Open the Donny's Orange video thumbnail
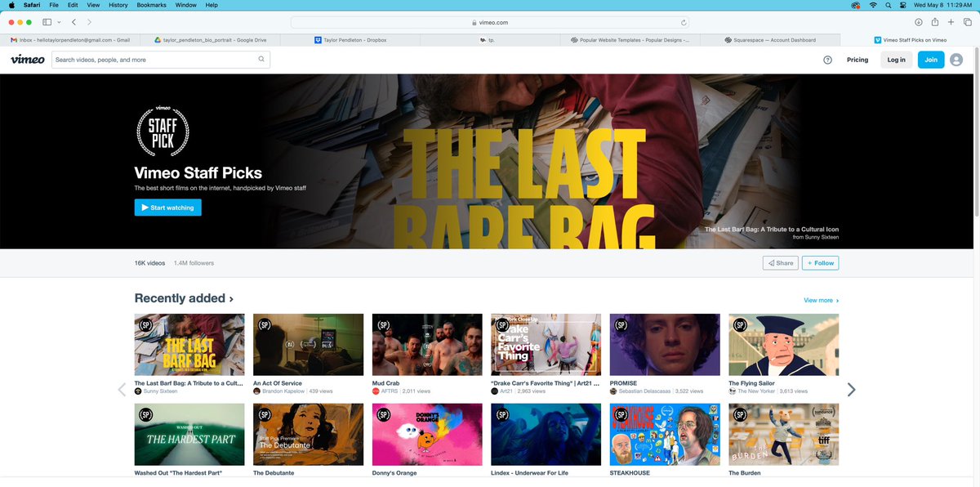This screenshot has width=980, height=487. [x=427, y=434]
